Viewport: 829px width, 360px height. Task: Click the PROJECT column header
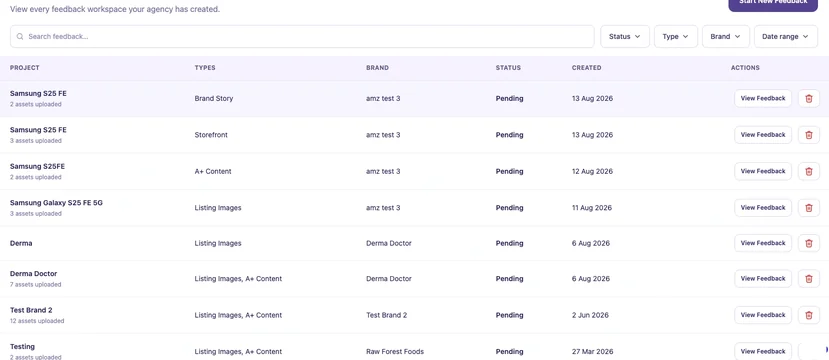(25, 68)
